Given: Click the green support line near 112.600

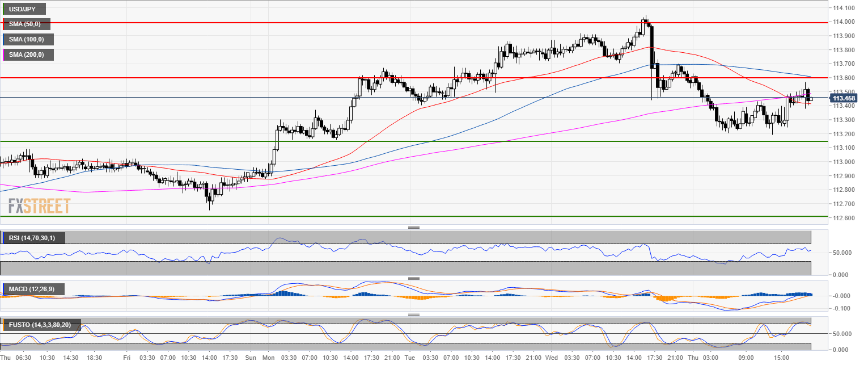Looking at the screenshot, I should [397, 216].
